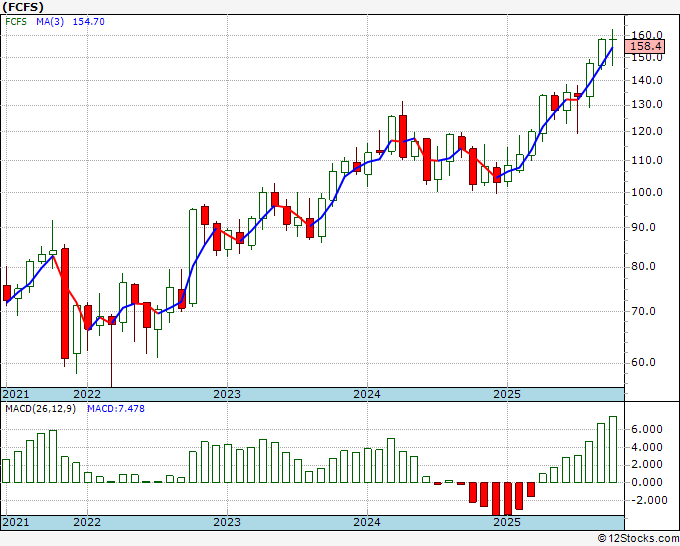Click the -2.000 MACD axis label
The width and height of the screenshot is (680, 546).
coord(649,500)
